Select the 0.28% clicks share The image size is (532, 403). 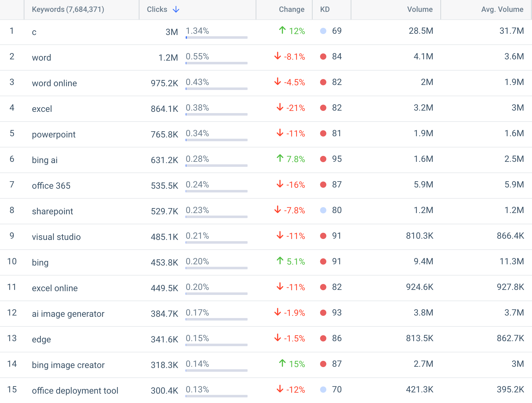coord(197,159)
